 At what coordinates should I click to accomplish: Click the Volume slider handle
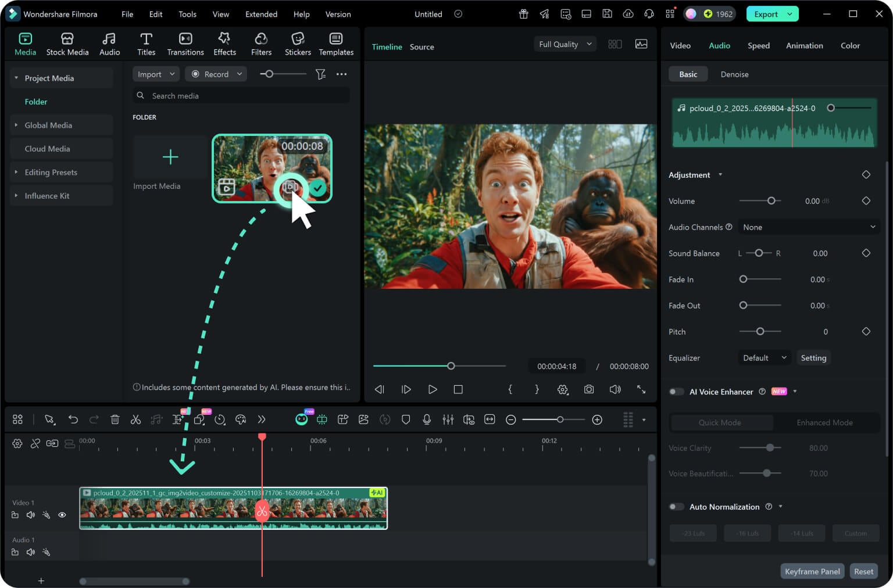(771, 200)
